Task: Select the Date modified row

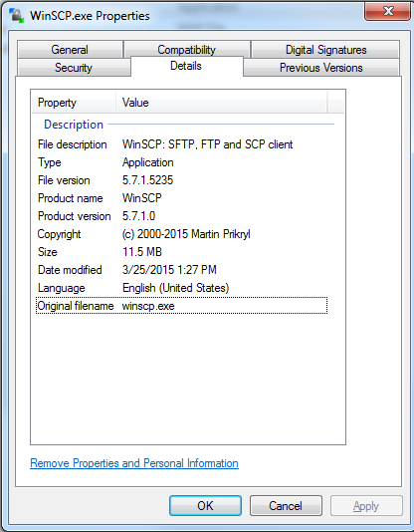Action: 181,270
